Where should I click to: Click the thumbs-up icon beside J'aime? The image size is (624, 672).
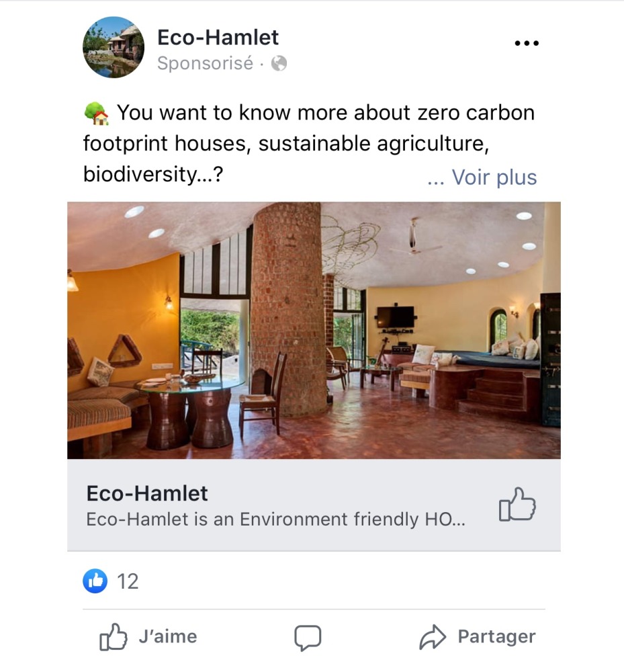pos(113,637)
